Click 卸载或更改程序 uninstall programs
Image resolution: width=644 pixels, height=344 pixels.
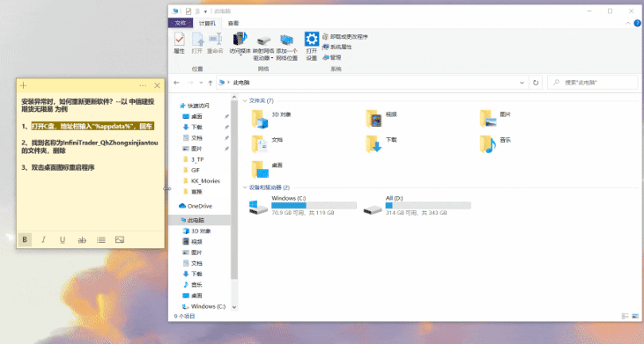[345, 36]
